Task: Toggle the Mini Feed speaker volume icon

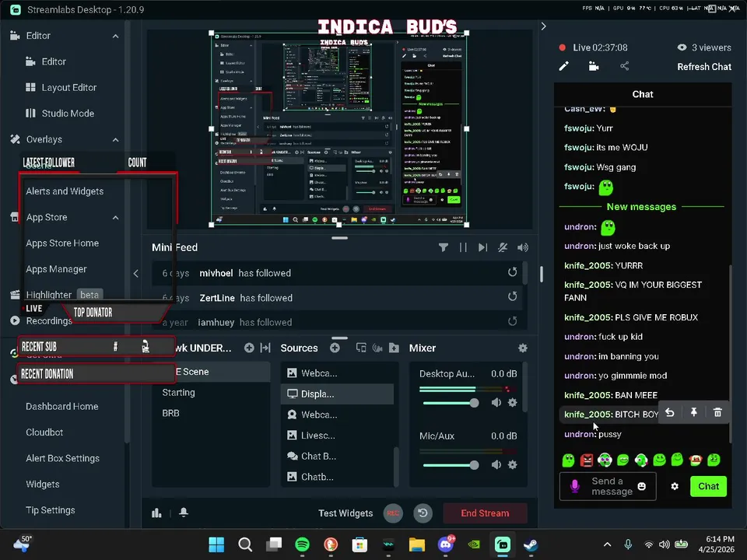Action: [x=523, y=247]
